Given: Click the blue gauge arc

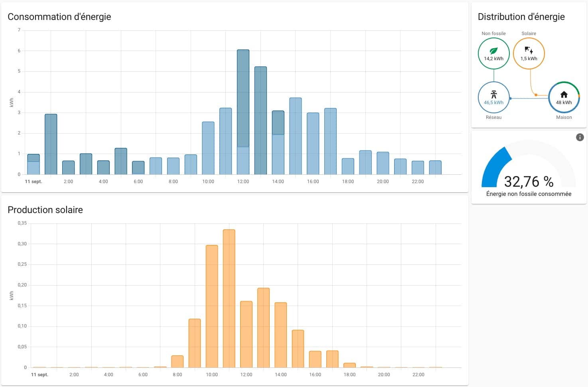Looking at the screenshot, I should click(495, 168).
